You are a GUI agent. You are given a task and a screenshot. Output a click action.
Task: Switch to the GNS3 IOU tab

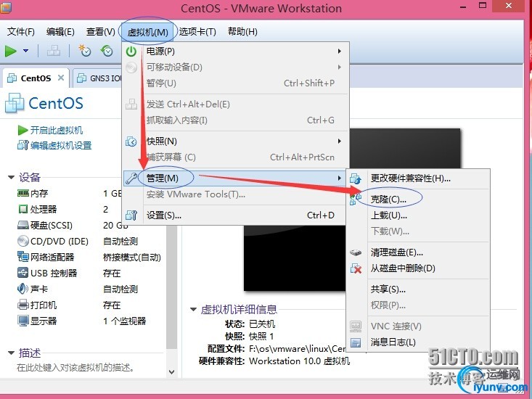(99, 78)
